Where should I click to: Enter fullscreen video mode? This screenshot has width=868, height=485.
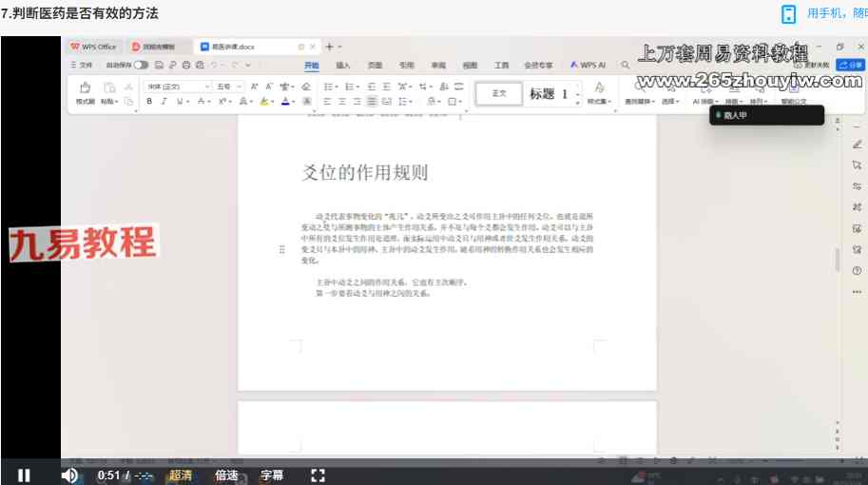(x=318, y=475)
